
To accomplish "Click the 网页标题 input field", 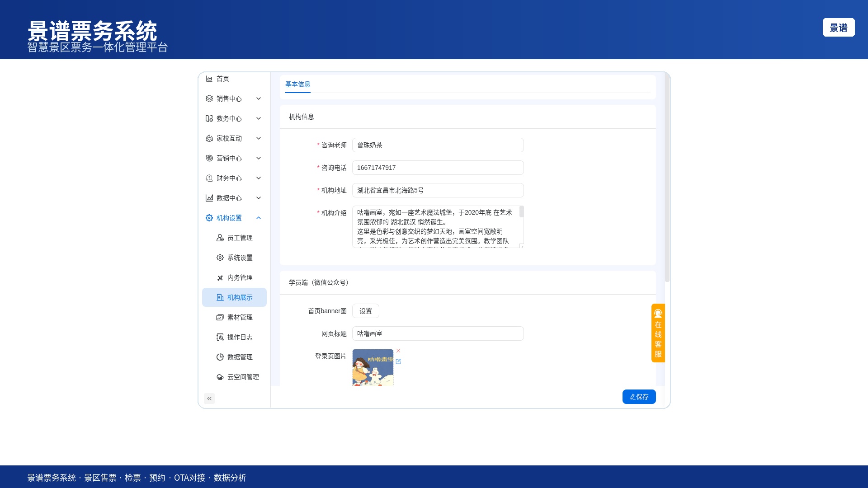I will pyautogui.click(x=438, y=333).
